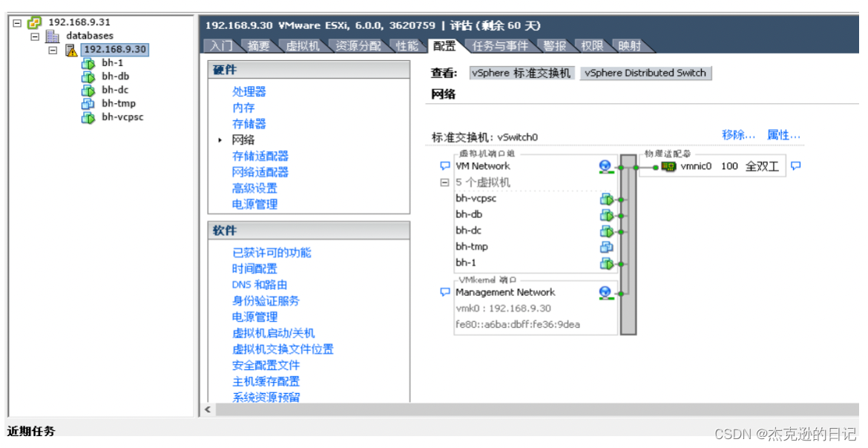Click the databases datacenter icon
The height and width of the screenshot is (448, 868).
coord(52,36)
